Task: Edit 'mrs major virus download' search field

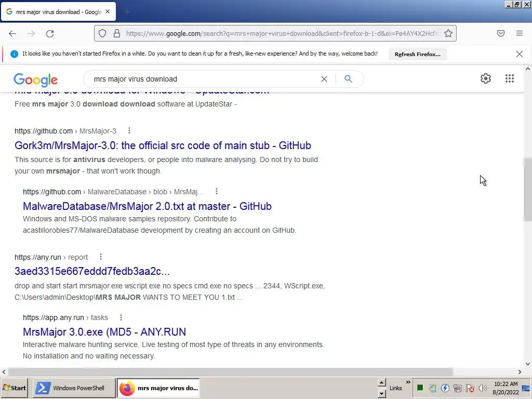Action: (x=204, y=79)
